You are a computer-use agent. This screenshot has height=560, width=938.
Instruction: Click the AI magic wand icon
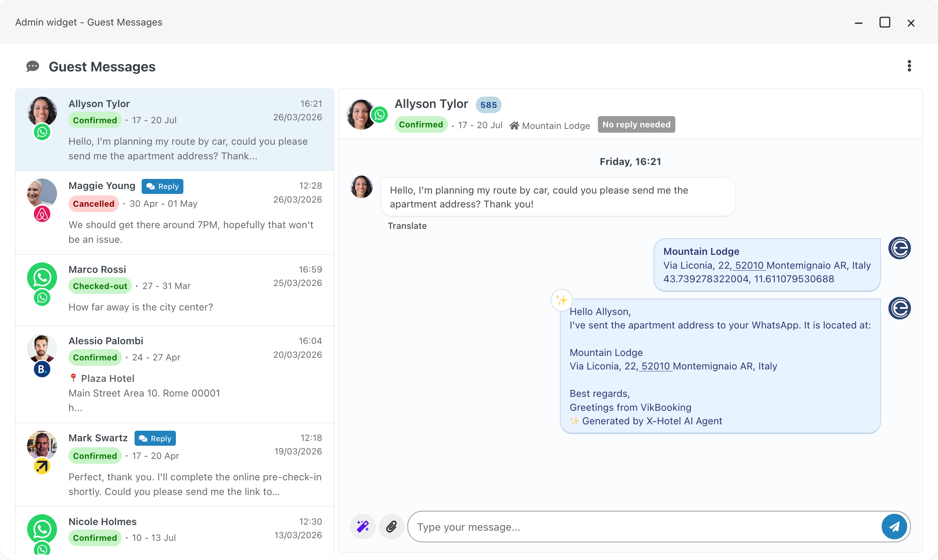point(363,527)
